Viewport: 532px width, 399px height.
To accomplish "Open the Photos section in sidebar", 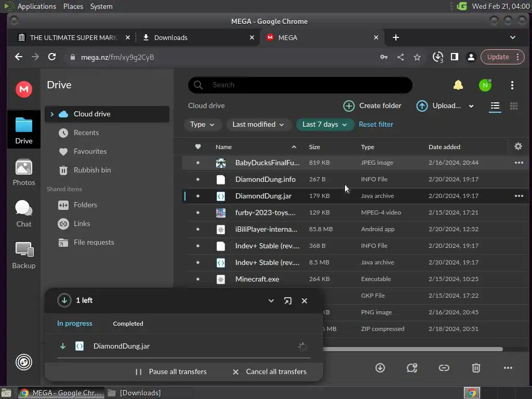I will pyautogui.click(x=24, y=172).
